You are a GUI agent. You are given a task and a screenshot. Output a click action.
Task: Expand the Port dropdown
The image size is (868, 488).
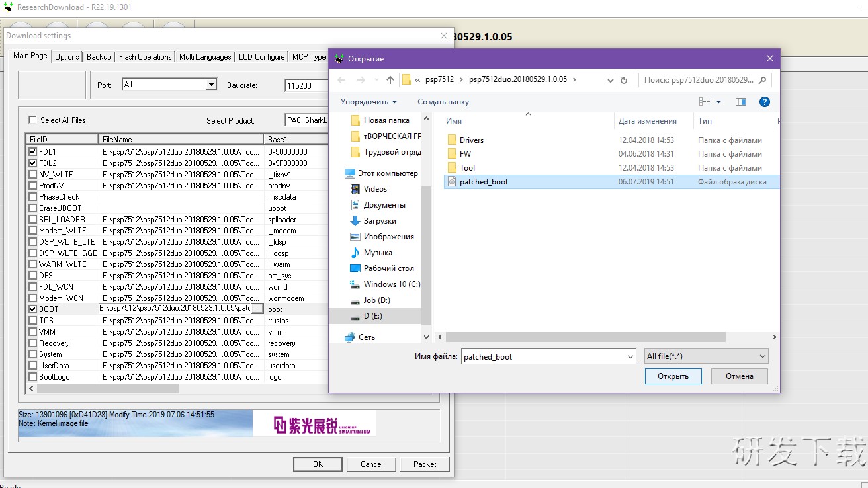click(x=211, y=85)
